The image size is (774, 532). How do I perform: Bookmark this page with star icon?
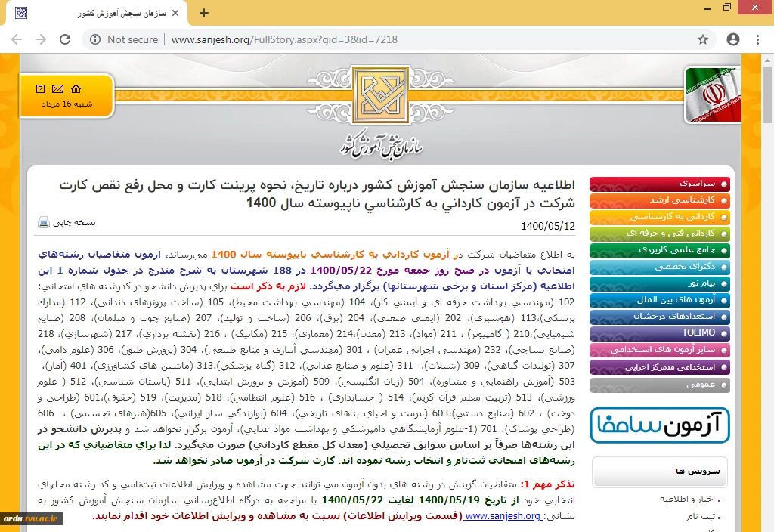703,39
